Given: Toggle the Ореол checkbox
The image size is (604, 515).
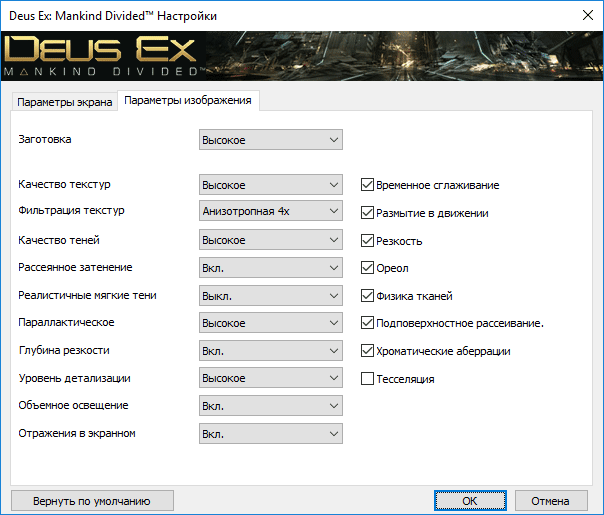Looking at the screenshot, I should tap(367, 268).
